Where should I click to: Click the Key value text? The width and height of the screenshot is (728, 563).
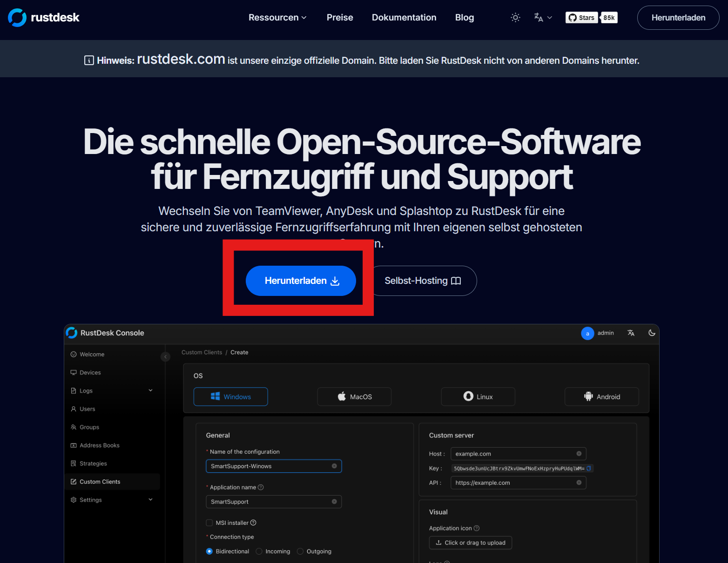coord(519,469)
